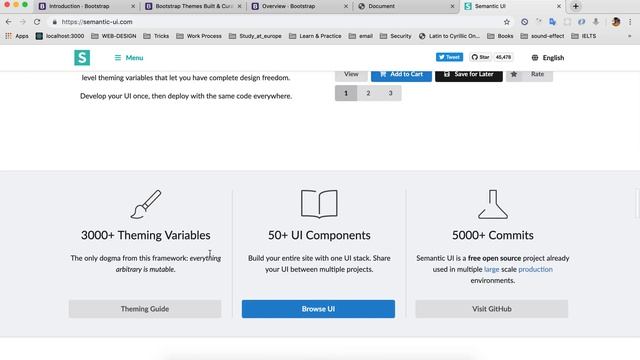Open the localhost:3000 bookmark

click(x=60, y=36)
